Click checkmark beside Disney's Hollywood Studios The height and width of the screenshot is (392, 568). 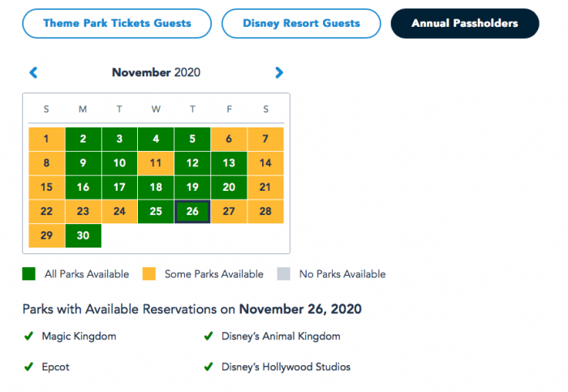click(209, 367)
